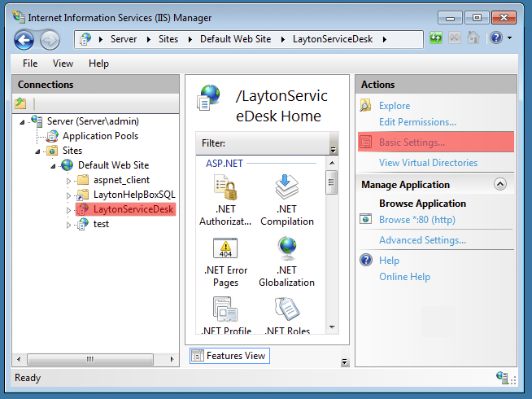Open Edit Permissions... link
This screenshot has width=532, height=399.
point(417,122)
